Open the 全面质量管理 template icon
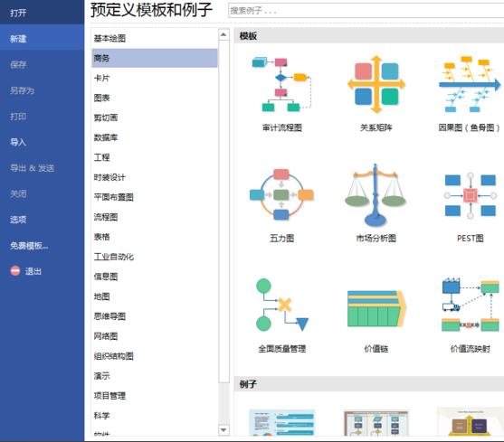The width and height of the screenshot is (504, 442). coord(282,305)
